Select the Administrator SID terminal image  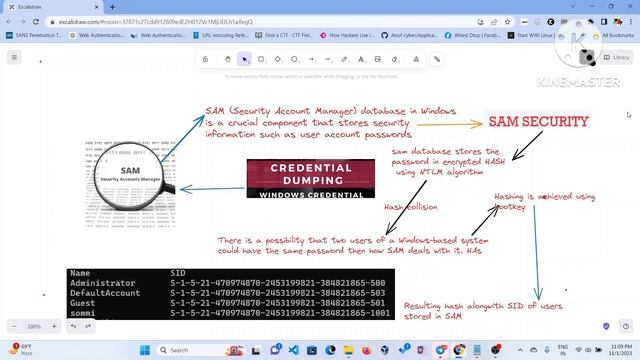tap(231, 294)
